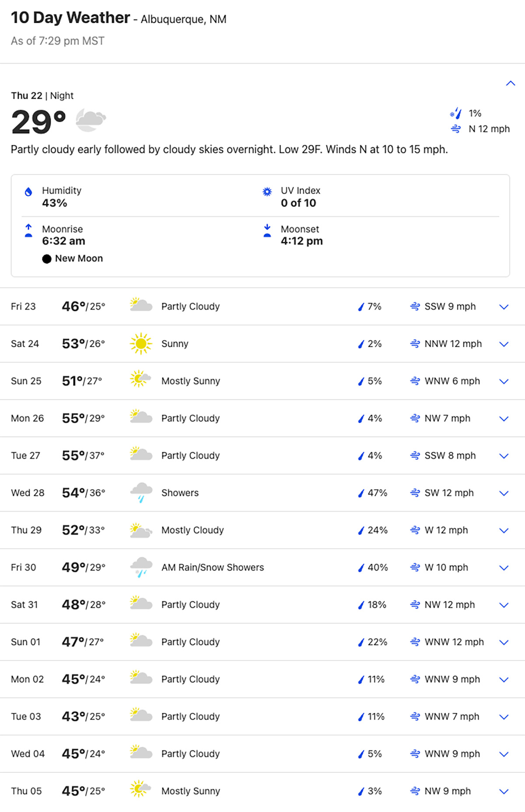Click the Moonset arrow icon
This screenshot has width=525, height=812.
pyautogui.click(x=267, y=230)
